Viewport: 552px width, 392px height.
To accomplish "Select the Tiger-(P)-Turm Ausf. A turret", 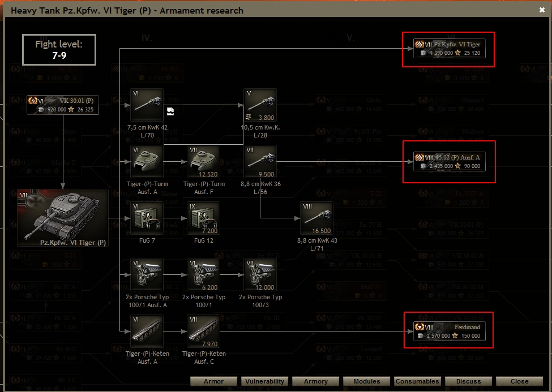I will click(x=147, y=162).
